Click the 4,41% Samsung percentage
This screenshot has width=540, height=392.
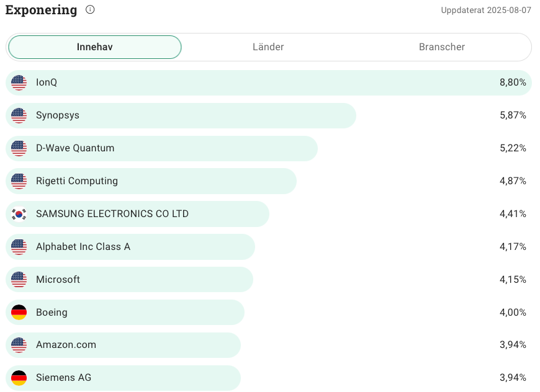point(513,214)
